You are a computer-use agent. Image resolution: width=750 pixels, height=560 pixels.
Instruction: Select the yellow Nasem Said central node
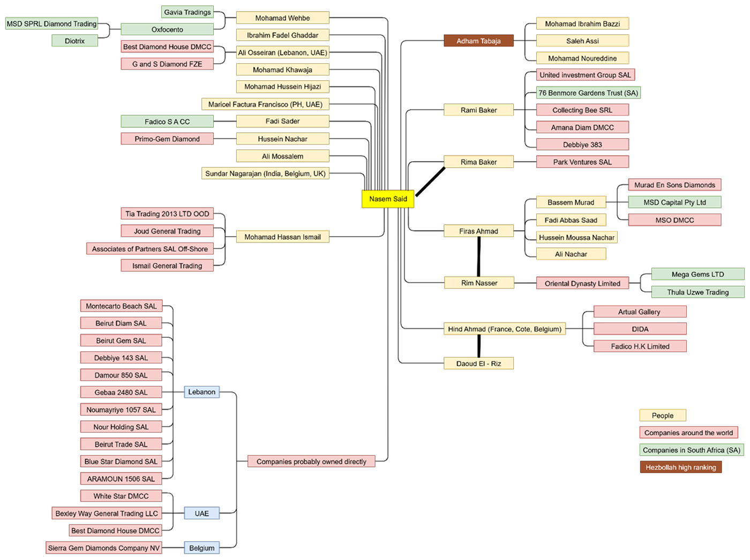pos(388,199)
